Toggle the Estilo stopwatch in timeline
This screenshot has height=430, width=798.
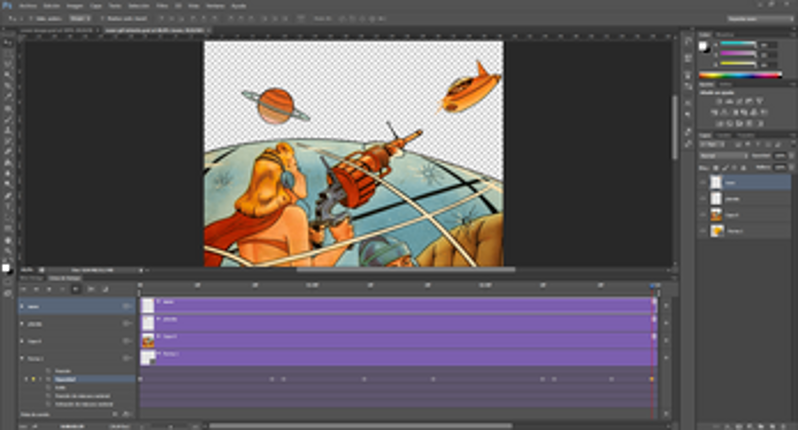[x=48, y=387]
